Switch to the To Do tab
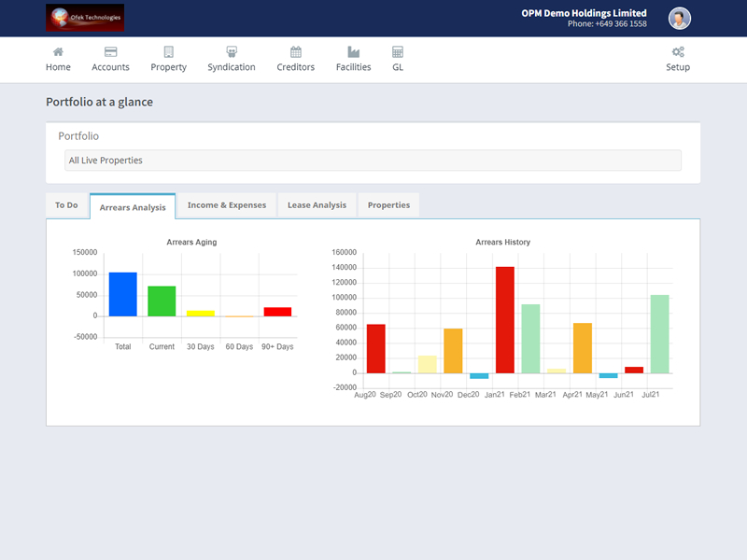 (x=66, y=205)
